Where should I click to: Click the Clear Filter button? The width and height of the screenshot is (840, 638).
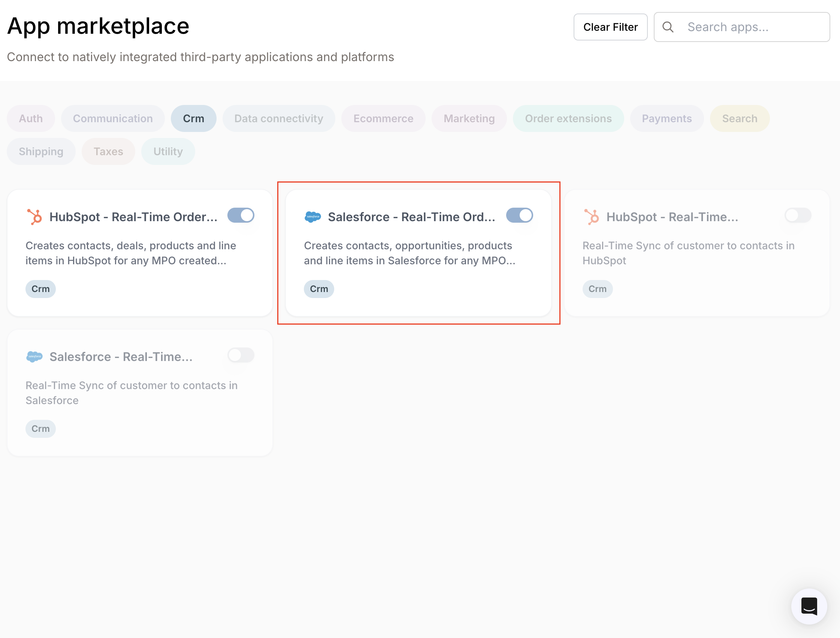pos(610,27)
